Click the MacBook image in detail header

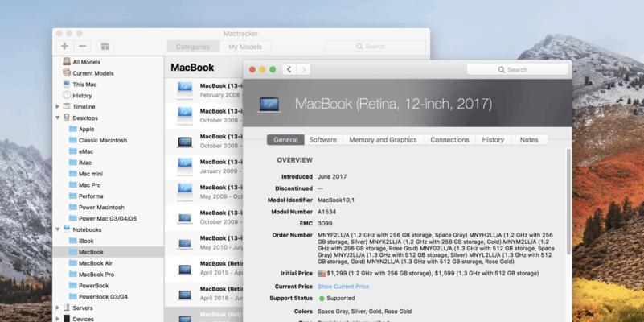point(269,105)
